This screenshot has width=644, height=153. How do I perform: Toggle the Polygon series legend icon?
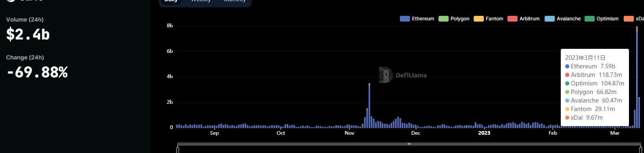pyautogui.click(x=443, y=19)
